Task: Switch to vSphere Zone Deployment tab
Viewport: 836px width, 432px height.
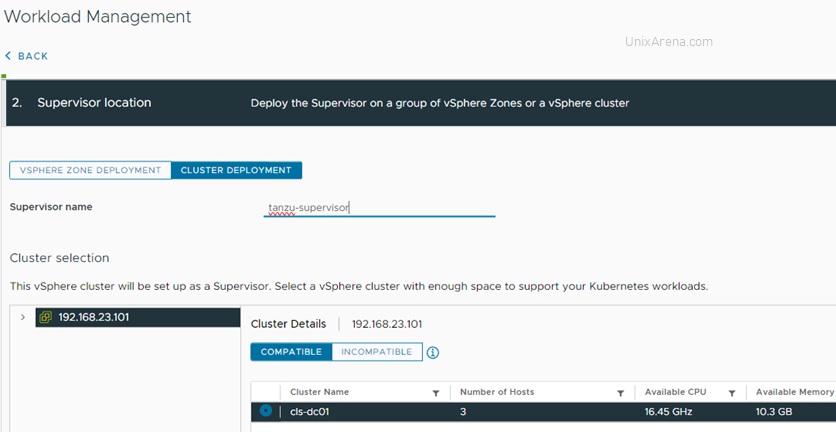Action: (x=90, y=170)
